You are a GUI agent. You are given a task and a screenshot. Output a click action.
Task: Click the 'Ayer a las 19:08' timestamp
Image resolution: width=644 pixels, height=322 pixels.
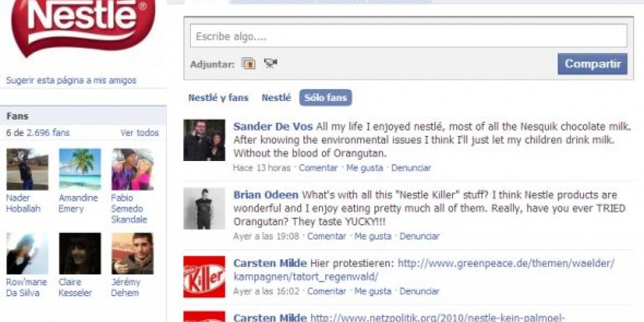[266, 236]
